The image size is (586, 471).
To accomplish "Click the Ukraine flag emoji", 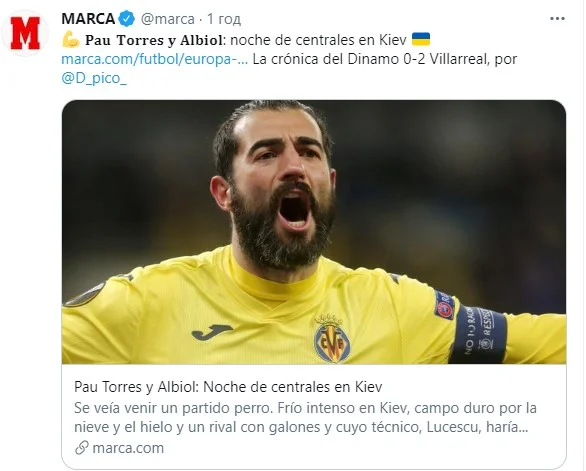I will (421, 39).
